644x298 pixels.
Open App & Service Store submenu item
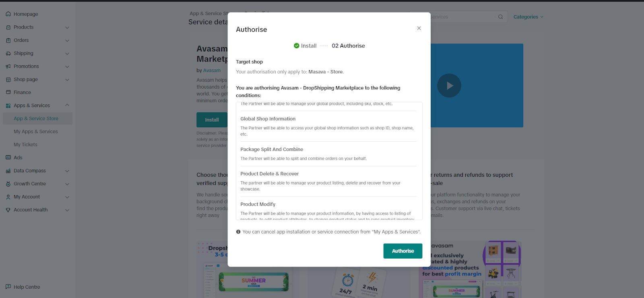point(37,118)
